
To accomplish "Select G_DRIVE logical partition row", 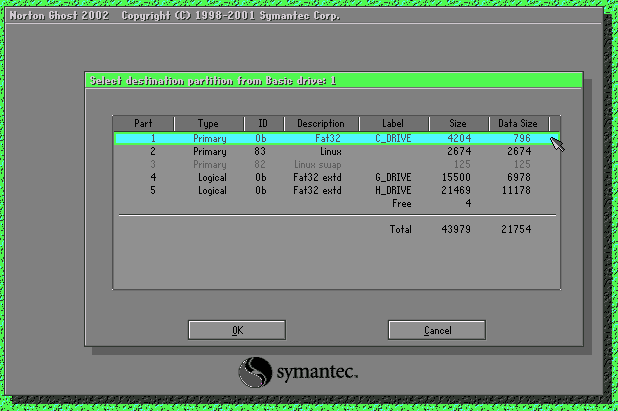I will click(337, 177).
